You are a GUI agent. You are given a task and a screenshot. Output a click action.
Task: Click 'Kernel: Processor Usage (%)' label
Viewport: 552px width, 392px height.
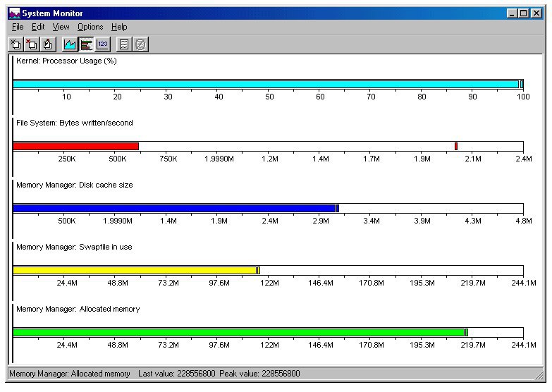pos(66,61)
